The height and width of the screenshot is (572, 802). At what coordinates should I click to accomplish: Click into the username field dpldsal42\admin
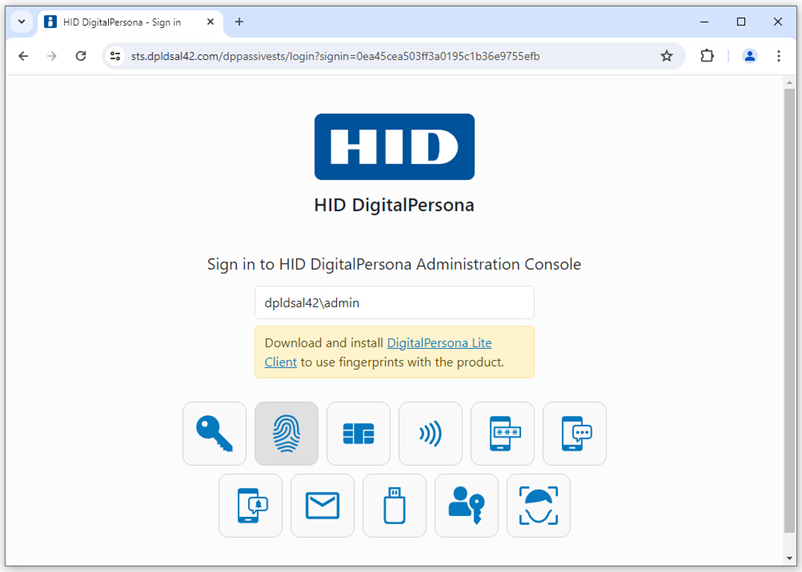[394, 303]
